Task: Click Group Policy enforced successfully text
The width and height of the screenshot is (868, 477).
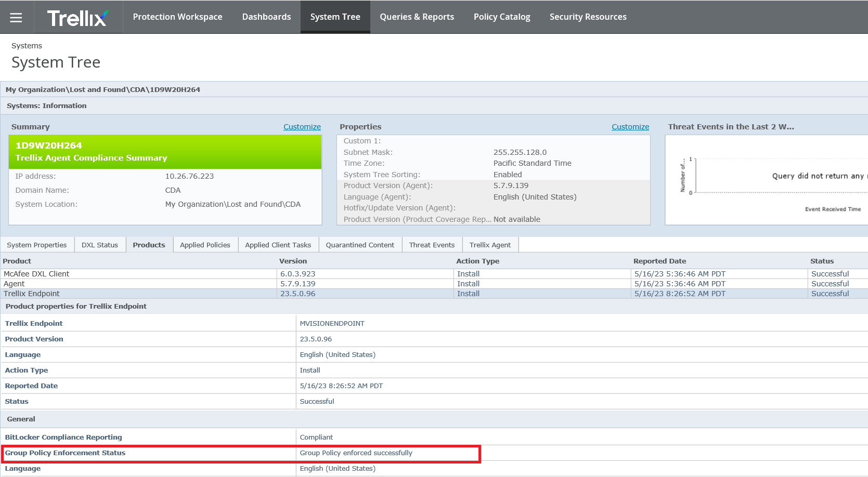Action: tap(356, 453)
